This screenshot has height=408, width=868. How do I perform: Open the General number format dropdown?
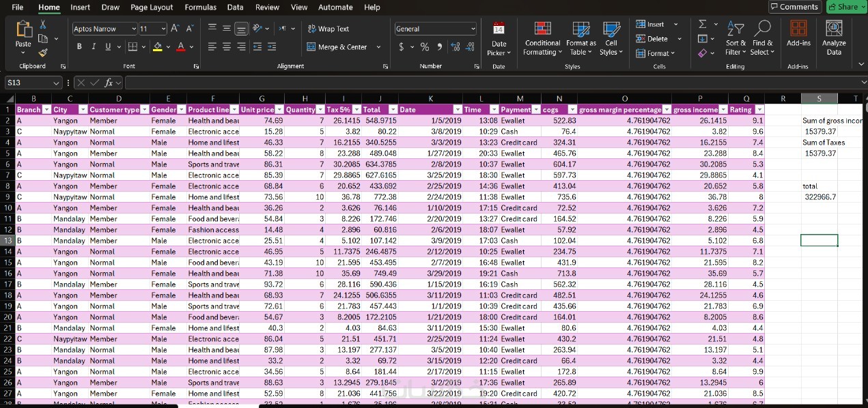[473, 29]
